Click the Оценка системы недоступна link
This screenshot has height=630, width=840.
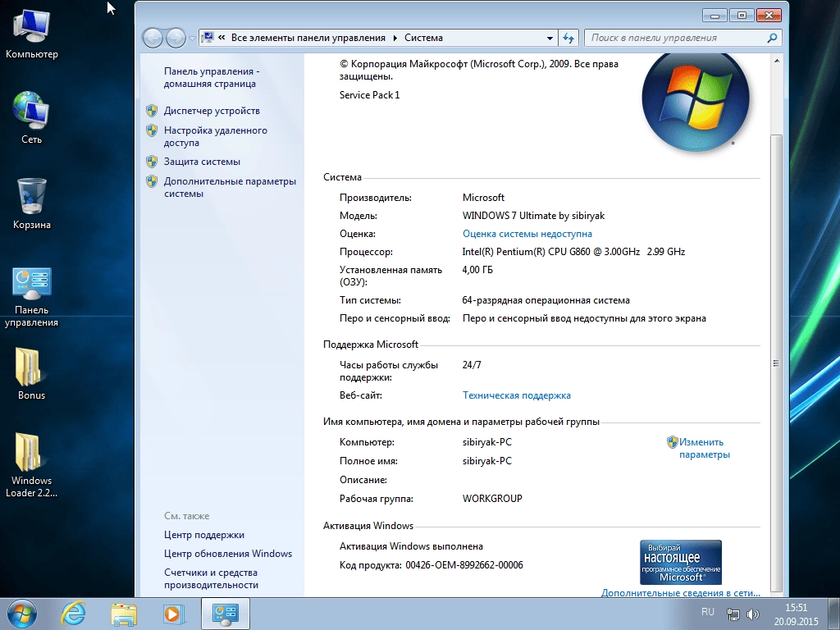coord(527,234)
